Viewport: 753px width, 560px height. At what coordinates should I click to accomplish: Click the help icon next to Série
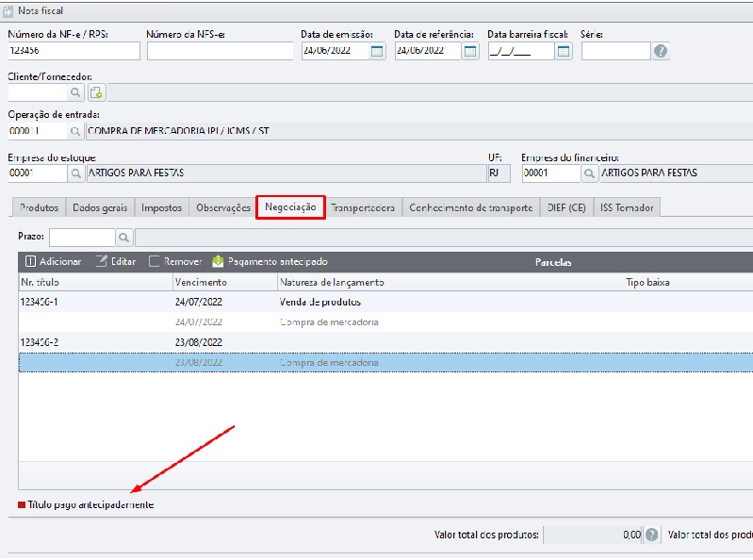coord(661,51)
